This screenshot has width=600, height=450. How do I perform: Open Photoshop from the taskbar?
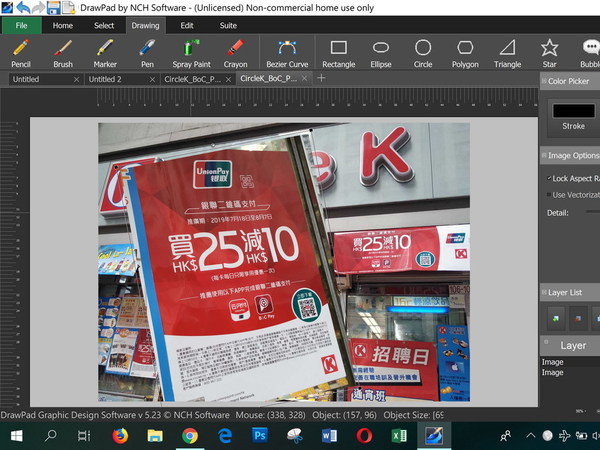tap(259, 436)
